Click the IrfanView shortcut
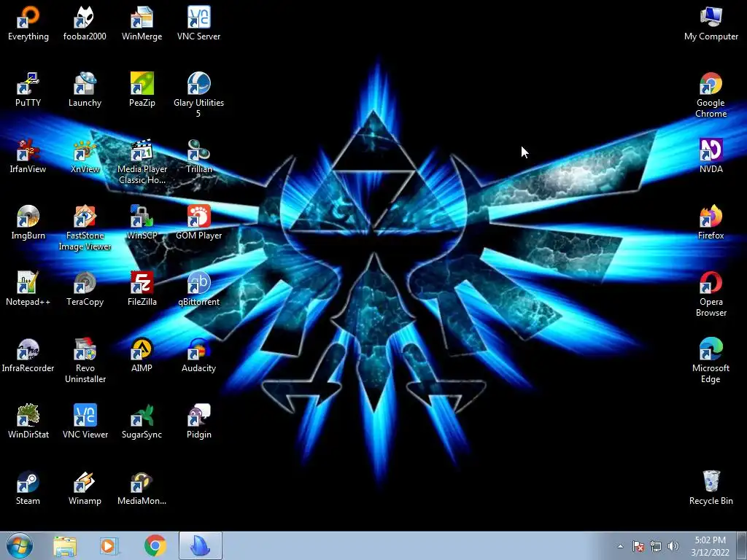 28,156
